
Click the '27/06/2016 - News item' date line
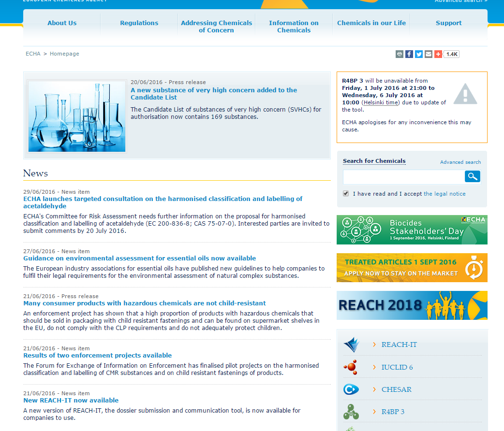pyautogui.click(x=56, y=251)
